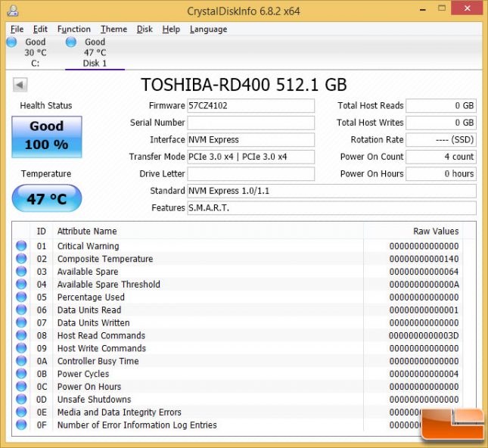Click the Good 100 % health status button
The height and width of the screenshot is (448, 488).
coord(47,137)
